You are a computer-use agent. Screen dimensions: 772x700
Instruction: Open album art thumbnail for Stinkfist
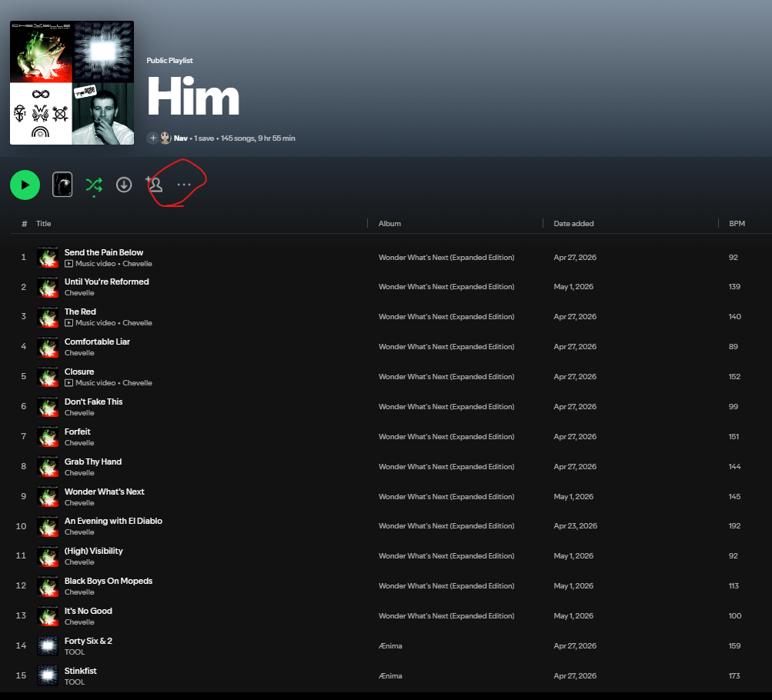tap(48, 676)
